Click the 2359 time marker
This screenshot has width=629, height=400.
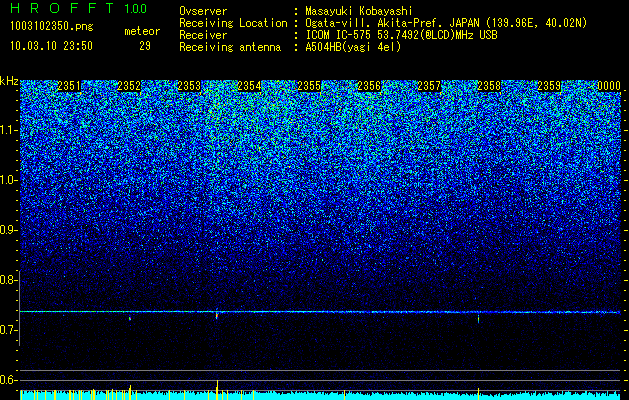click(549, 86)
